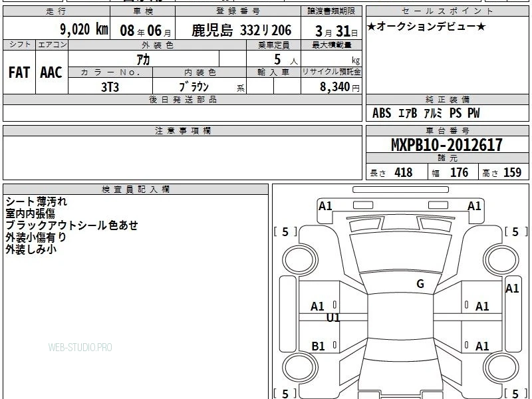Click the 乗車定員 header cell

point(273,45)
